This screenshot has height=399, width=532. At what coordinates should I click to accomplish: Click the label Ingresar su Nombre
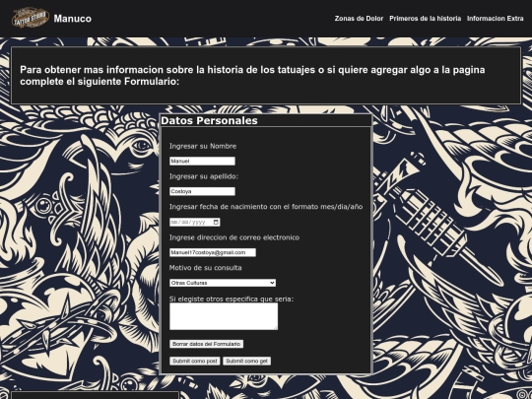pyautogui.click(x=203, y=146)
